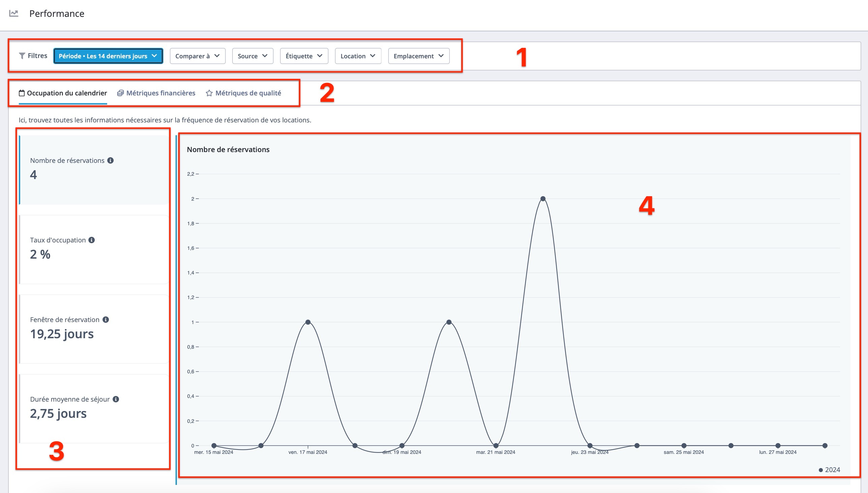Toggle the 2024 legend series marker
Screen dimensions: 868x493
pyautogui.click(x=820, y=470)
